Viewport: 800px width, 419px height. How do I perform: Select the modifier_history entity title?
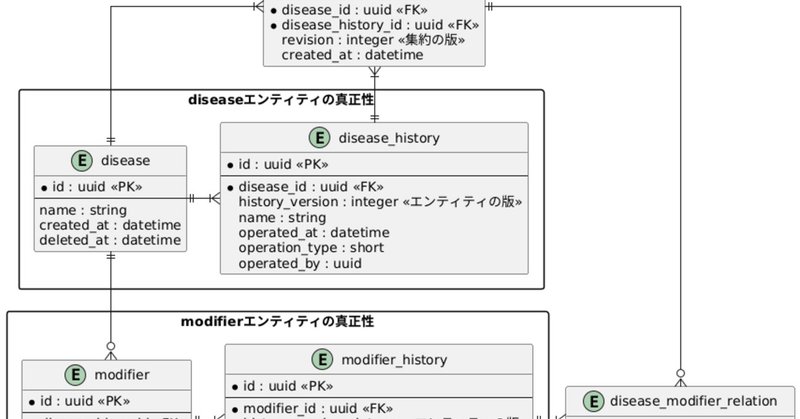(x=394, y=360)
